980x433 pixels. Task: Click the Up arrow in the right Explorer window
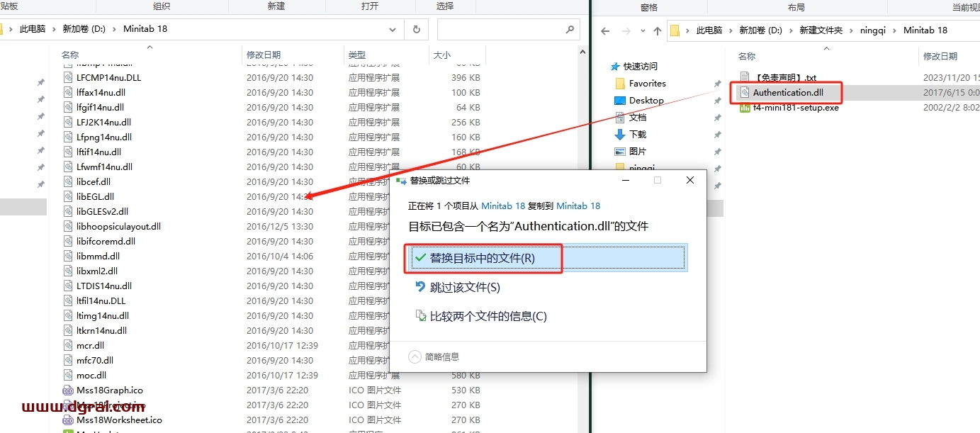(658, 30)
